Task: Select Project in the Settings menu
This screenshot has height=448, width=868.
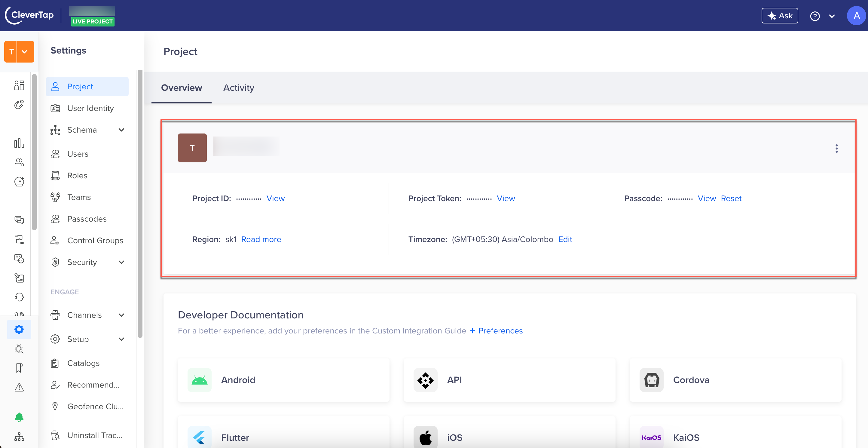Action: (x=87, y=87)
